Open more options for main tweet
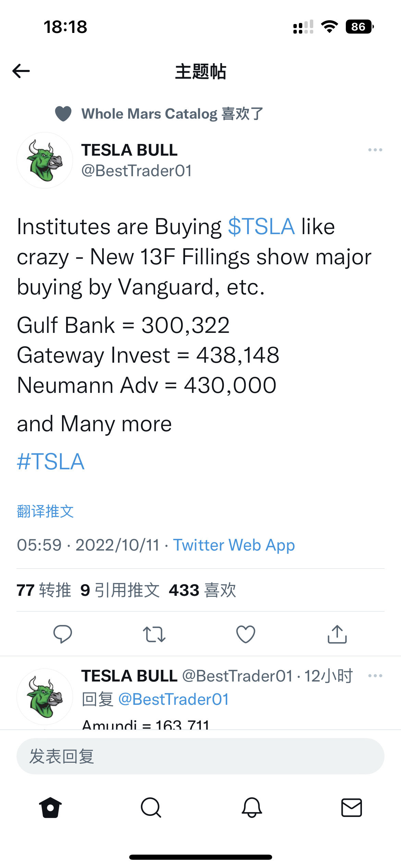 375,150
